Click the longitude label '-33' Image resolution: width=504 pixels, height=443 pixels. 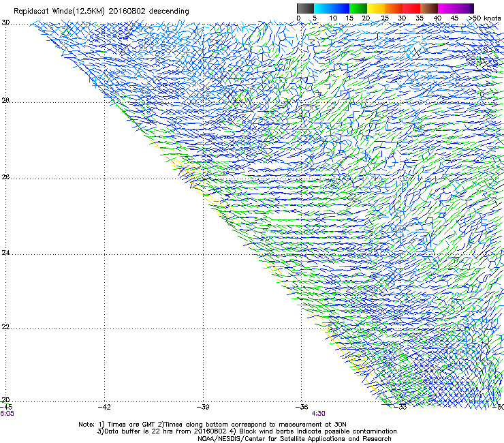pyautogui.click(x=400, y=407)
